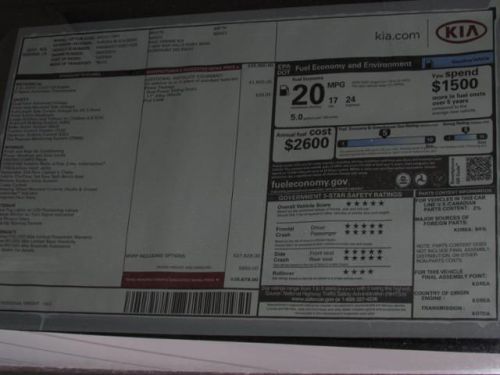
Task: Click the Frontal Crash Driver stars
Action: (x=364, y=226)
